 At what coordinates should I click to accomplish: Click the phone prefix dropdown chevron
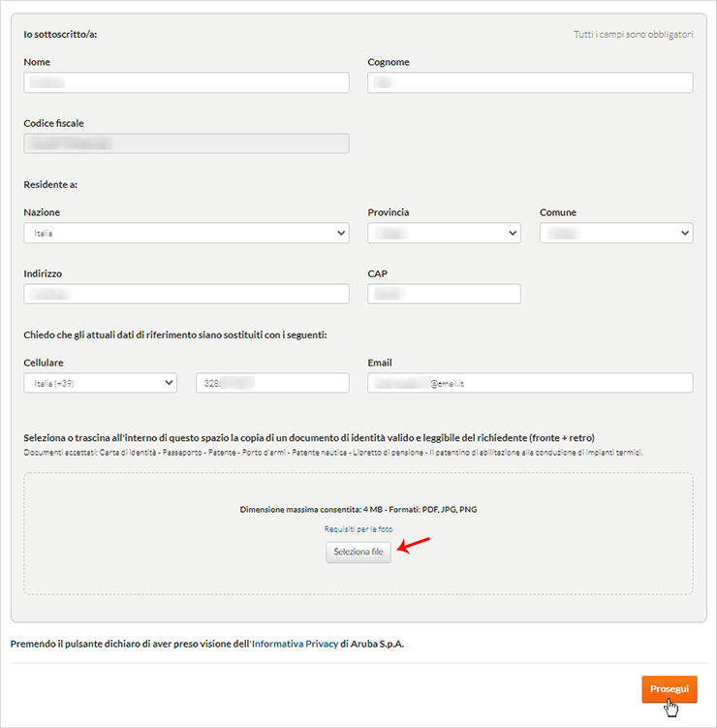click(x=169, y=383)
